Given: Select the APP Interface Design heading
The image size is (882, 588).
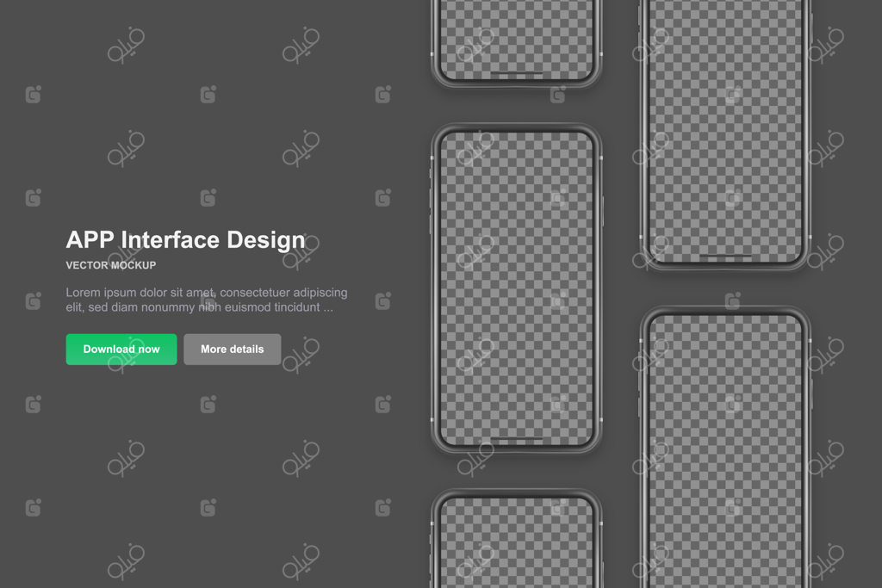Looking at the screenshot, I should 186,240.
